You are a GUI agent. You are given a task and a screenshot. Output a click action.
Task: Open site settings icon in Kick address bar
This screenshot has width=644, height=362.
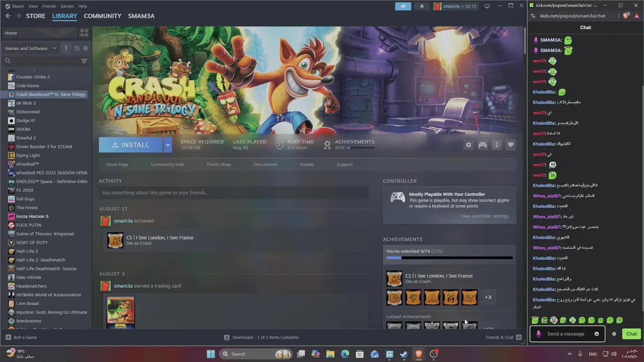pos(533,16)
